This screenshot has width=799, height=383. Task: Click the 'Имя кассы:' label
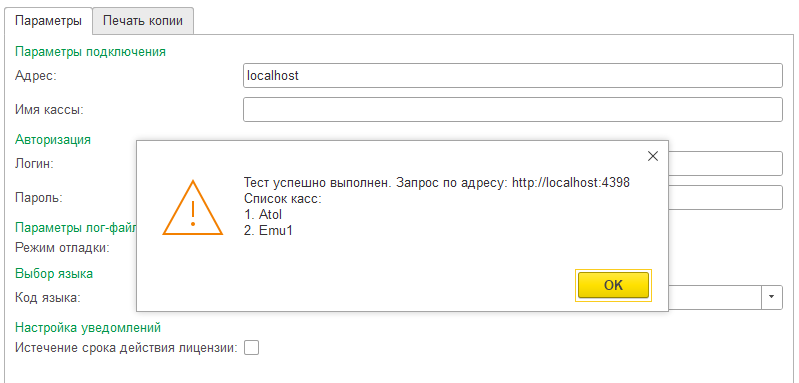coord(49,110)
